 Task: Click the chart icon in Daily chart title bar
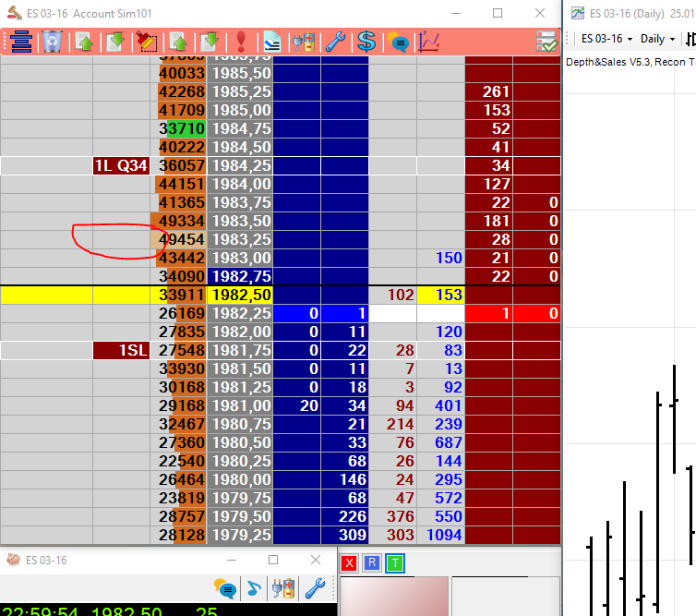point(578,13)
